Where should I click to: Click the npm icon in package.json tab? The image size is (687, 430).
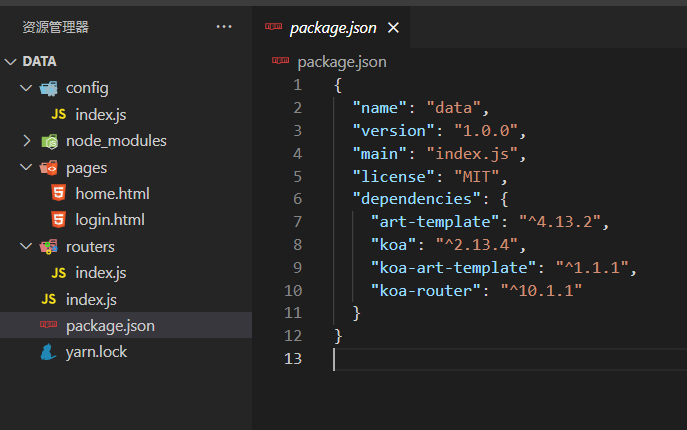point(273,28)
